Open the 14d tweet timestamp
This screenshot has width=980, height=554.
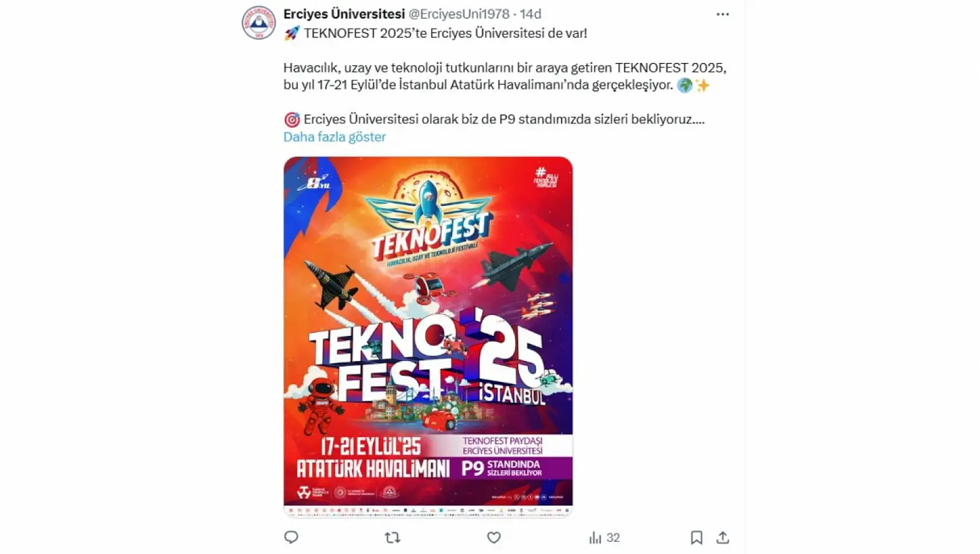530,14
